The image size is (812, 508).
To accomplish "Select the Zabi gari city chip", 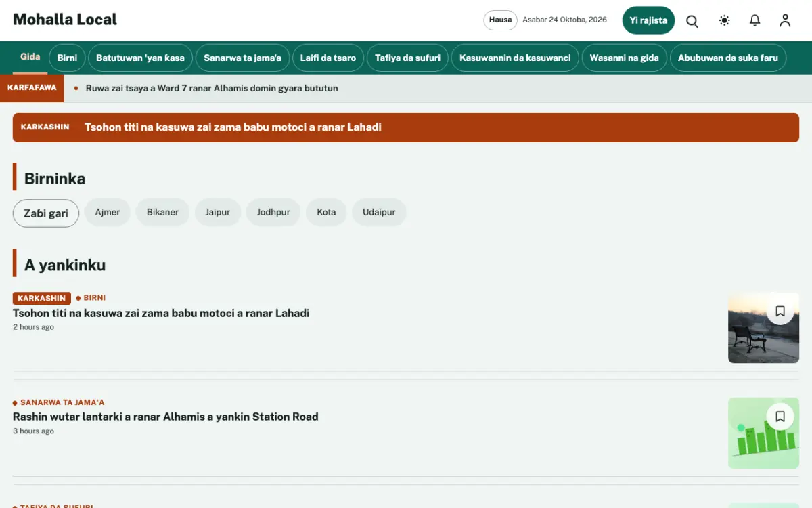I will pyautogui.click(x=46, y=213).
